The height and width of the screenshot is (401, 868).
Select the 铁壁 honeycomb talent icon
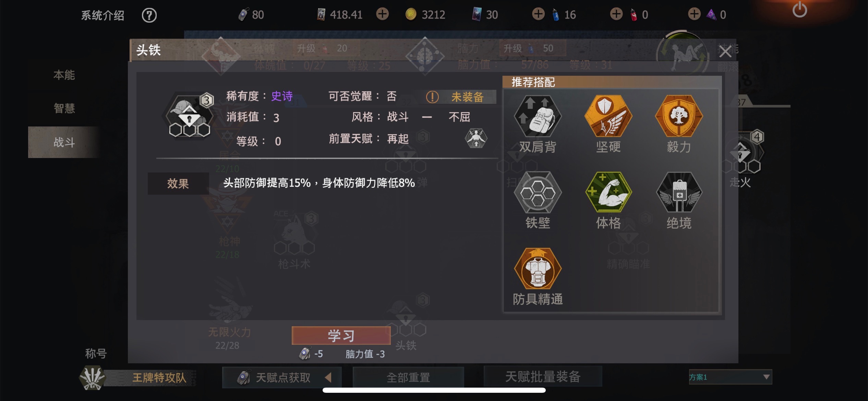[538, 193]
